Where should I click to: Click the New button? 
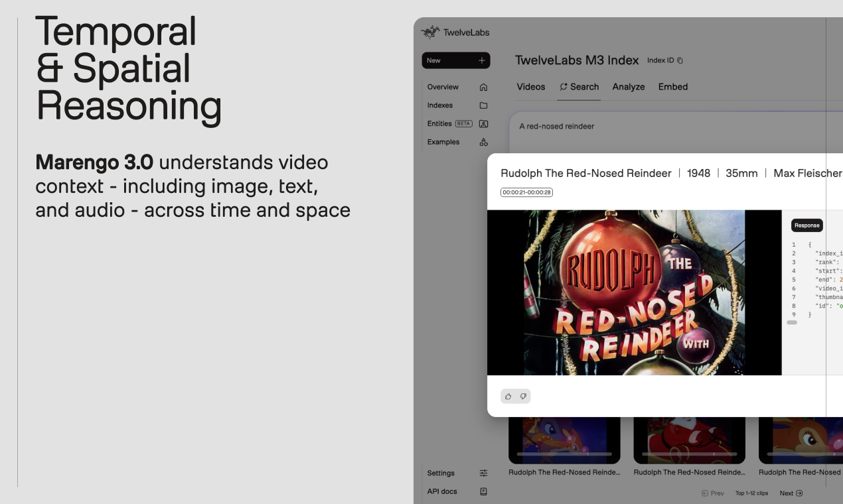point(455,60)
